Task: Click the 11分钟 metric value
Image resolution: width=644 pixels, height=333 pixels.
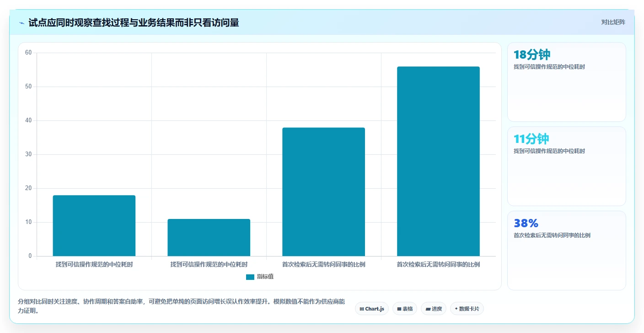Action: 531,139
